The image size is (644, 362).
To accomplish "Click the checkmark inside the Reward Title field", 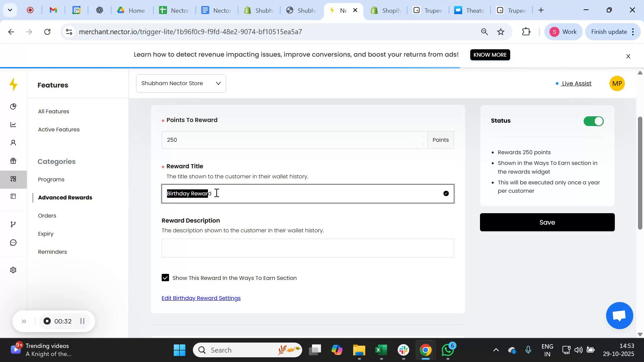I will click(446, 193).
